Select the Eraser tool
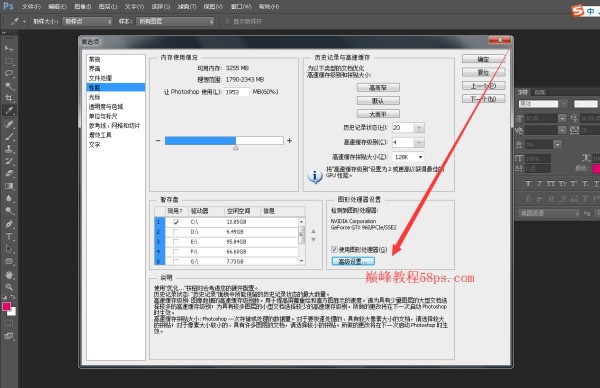 click(9, 173)
